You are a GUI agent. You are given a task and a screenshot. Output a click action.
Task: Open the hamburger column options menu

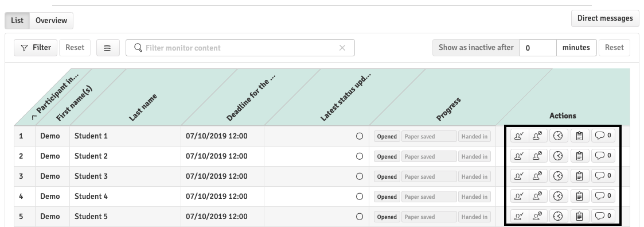(108, 48)
